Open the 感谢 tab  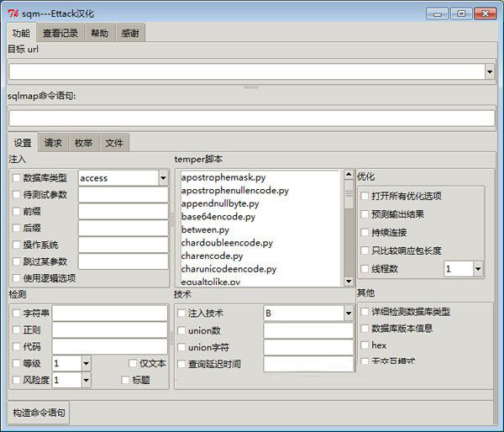[x=130, y=33]
